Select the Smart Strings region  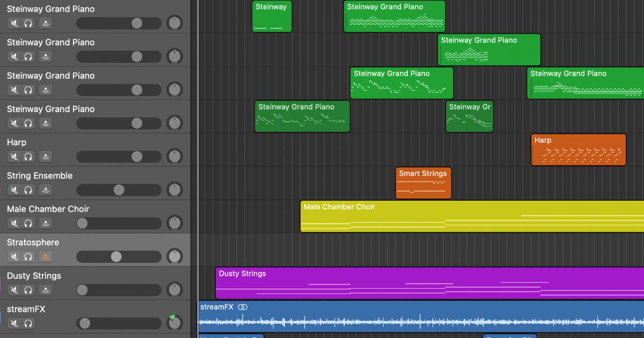pyautogui.click(x=423, y=182)
